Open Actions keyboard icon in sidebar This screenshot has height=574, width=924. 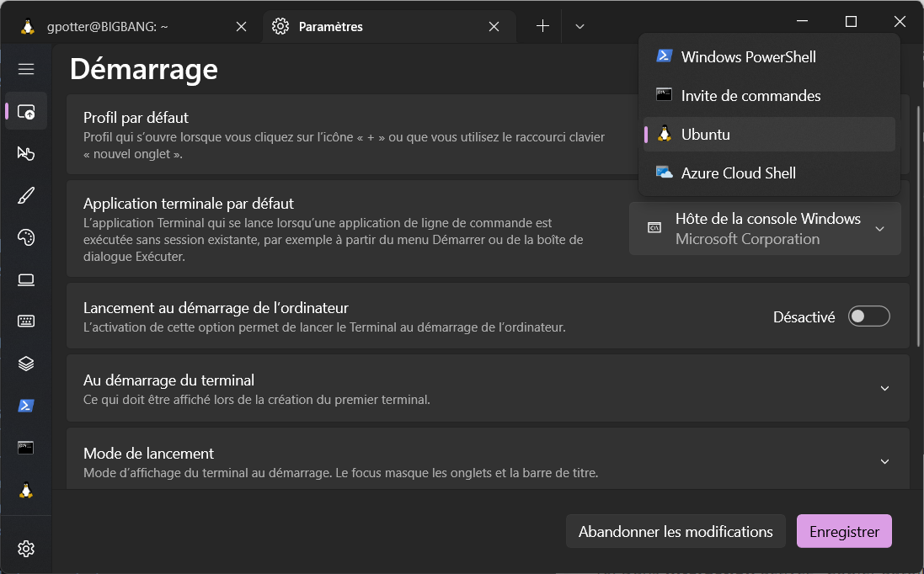[26, 322]
